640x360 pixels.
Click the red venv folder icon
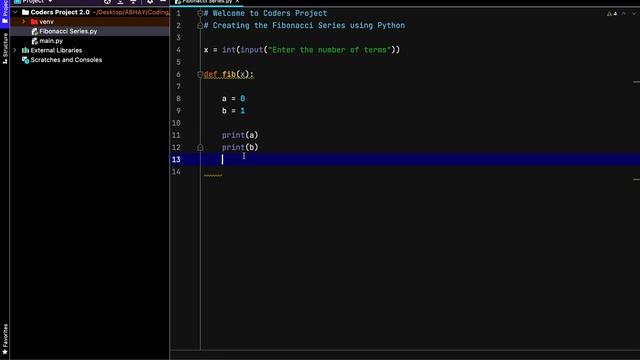coord(34,22)
